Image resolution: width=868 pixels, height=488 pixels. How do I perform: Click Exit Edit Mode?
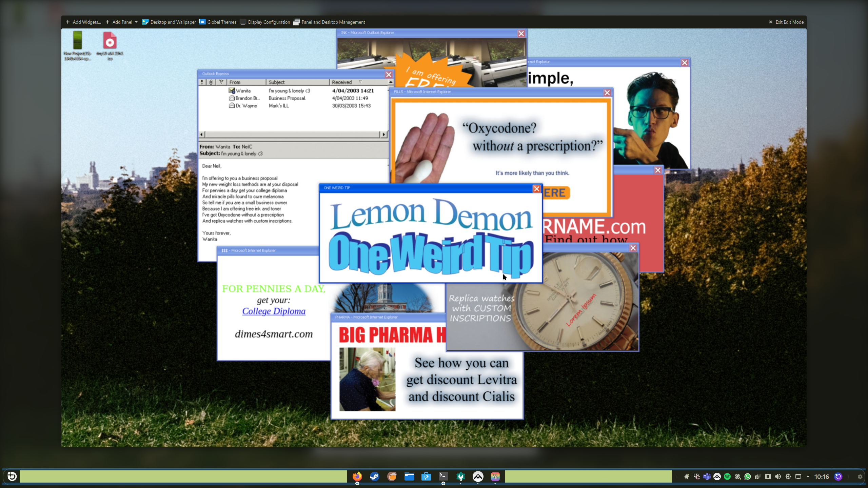pos(786,22)
